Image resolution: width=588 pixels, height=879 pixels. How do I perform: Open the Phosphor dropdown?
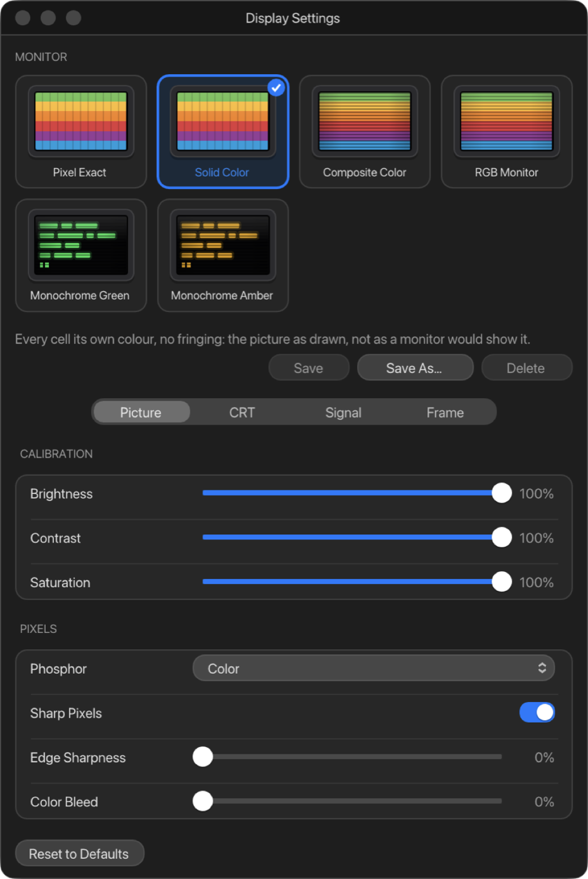[x=373, y=669]
